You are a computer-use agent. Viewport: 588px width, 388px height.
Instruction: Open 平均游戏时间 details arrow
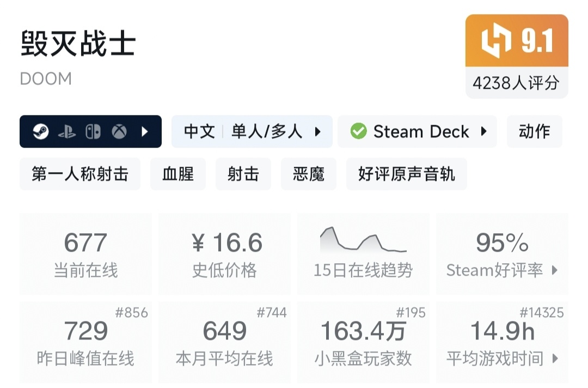pyautogui.click(x=555, y=359)
